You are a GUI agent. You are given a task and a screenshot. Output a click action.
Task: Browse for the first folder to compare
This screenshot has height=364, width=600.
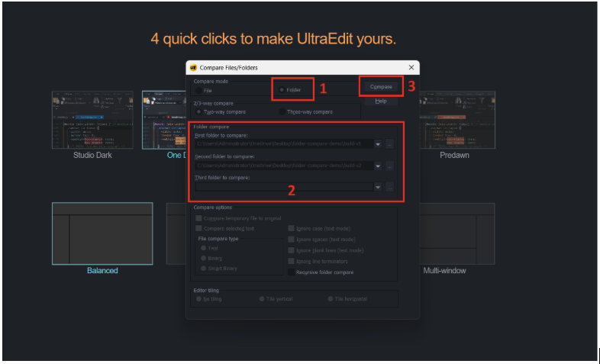389,144
